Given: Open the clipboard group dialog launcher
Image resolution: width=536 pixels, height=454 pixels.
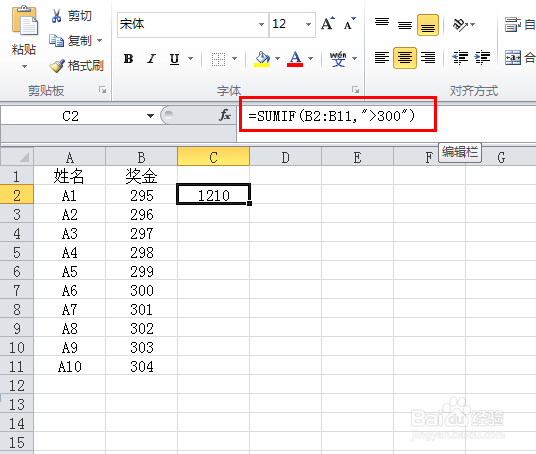Looking at the screenshot, I should coord(102,90).
